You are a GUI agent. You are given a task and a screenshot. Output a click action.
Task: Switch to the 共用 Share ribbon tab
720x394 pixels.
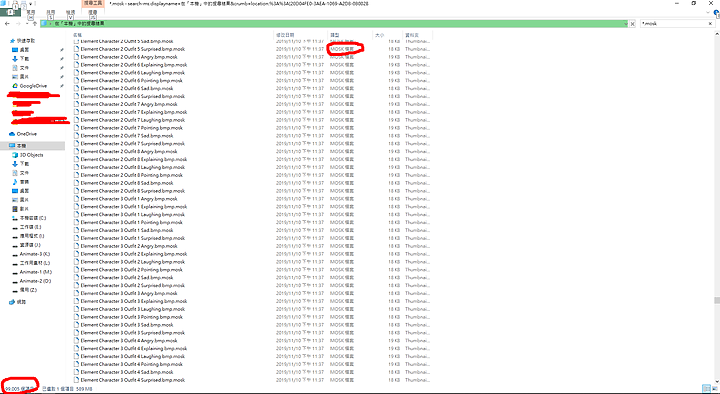click(51, 12)
